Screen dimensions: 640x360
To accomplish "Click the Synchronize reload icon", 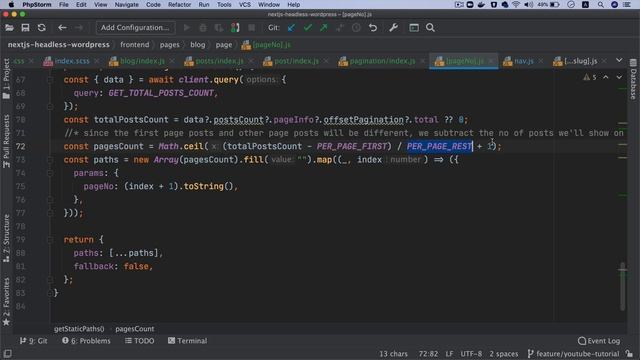I will 42,28.
